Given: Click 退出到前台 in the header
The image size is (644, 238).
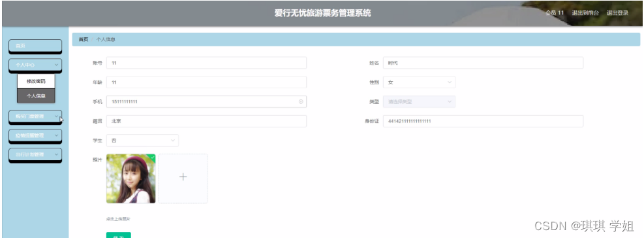Looking at the screenshot, I should [x=585, y=13].
